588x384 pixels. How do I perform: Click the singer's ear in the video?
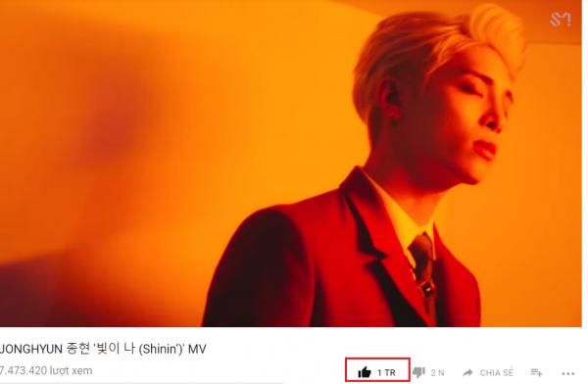tap(390, 98)
